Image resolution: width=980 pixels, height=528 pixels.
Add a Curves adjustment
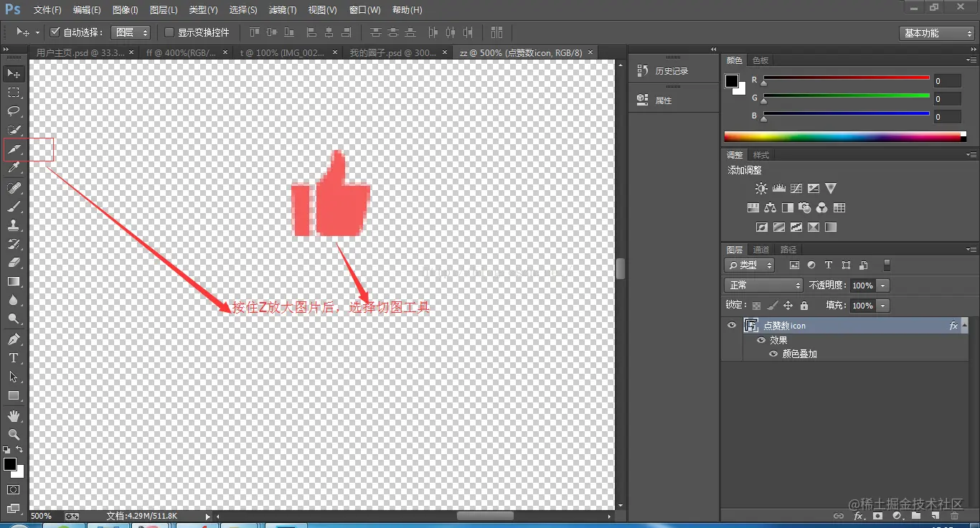coord(796,189)
